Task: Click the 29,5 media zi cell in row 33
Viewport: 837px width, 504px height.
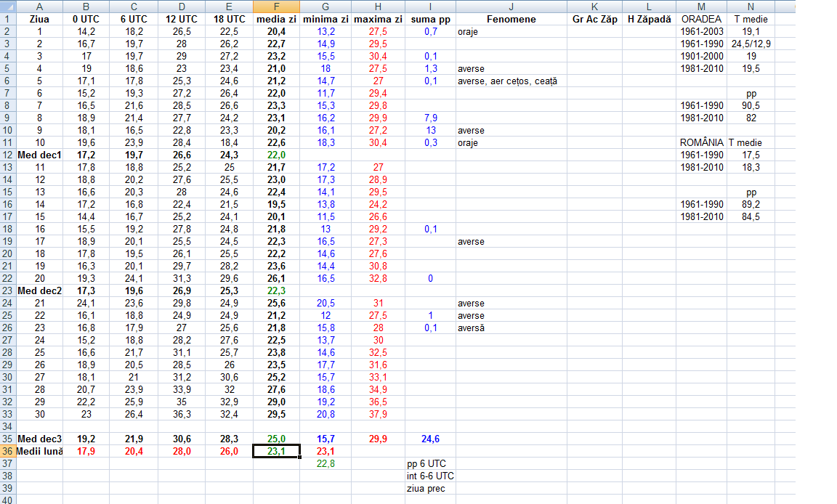Action: tap(276, 415)
